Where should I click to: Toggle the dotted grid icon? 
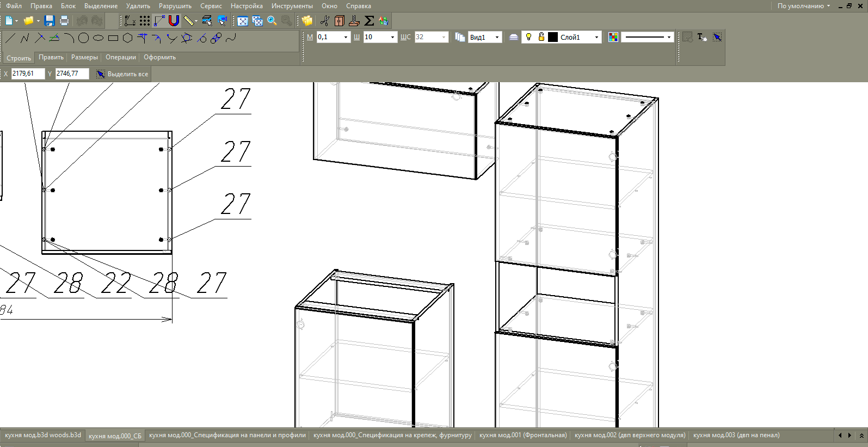coord(144,21)
